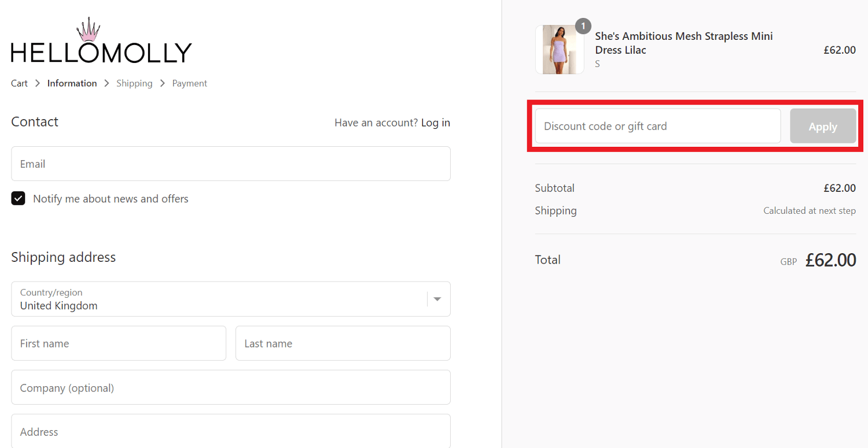Uncheck Notify me about news and offers
The width and height of the screenshot is (868, 448).
19,199
